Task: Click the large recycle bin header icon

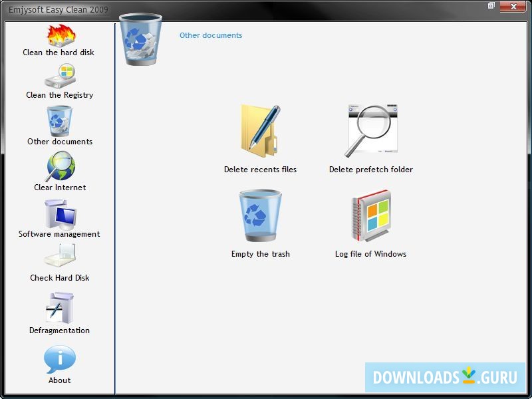Action: [140, 43]
